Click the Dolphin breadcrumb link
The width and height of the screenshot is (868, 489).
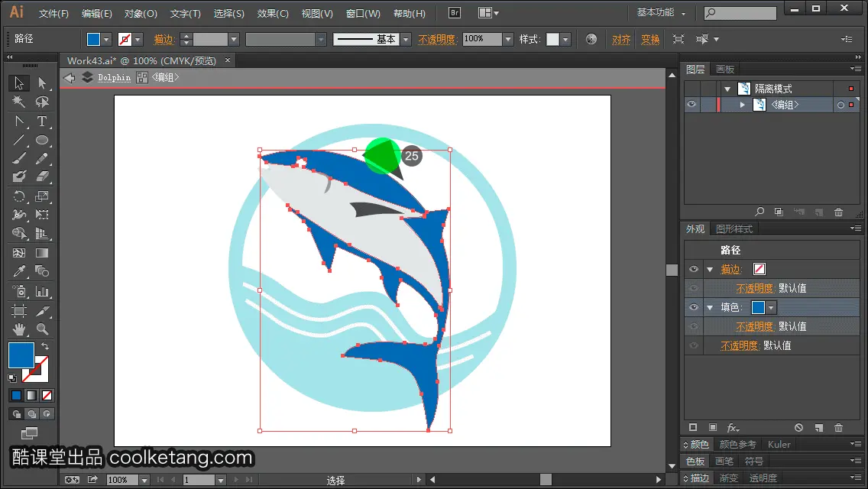[114, 77]
